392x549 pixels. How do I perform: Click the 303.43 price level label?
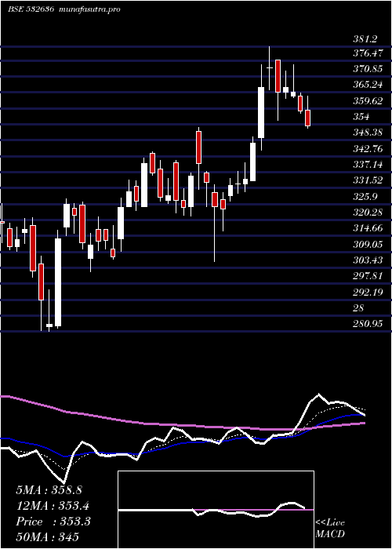click(368, 260)
